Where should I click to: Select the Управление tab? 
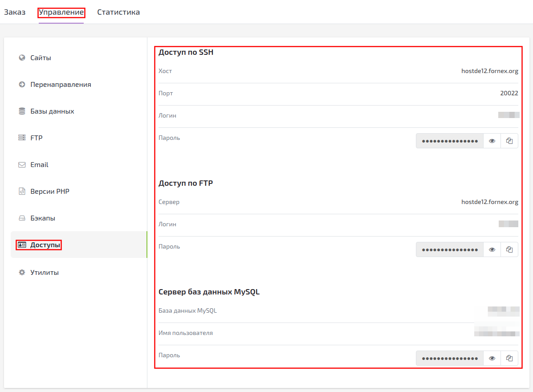tap(61, 12)
